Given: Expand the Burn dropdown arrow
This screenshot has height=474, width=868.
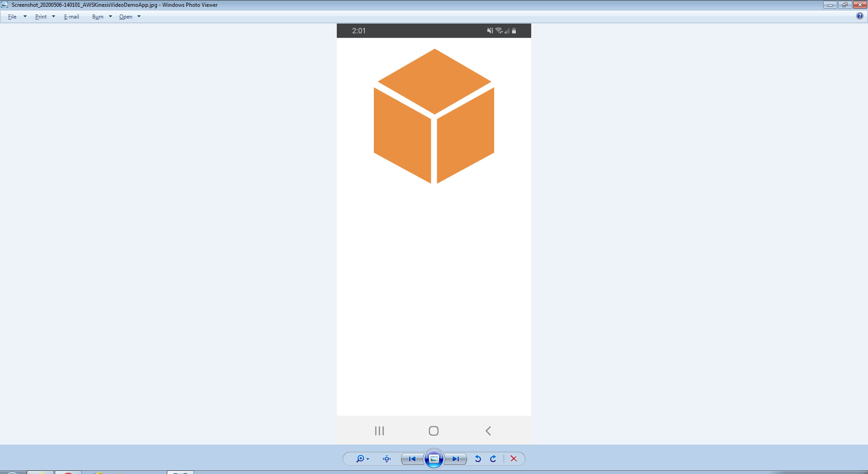Looking at the screenshot, I should tap(110, 17).
